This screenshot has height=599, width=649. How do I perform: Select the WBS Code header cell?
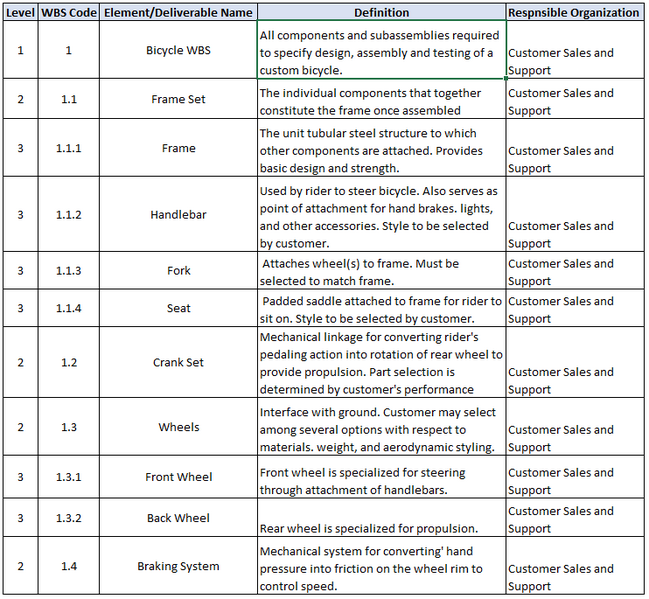point(69,12)
